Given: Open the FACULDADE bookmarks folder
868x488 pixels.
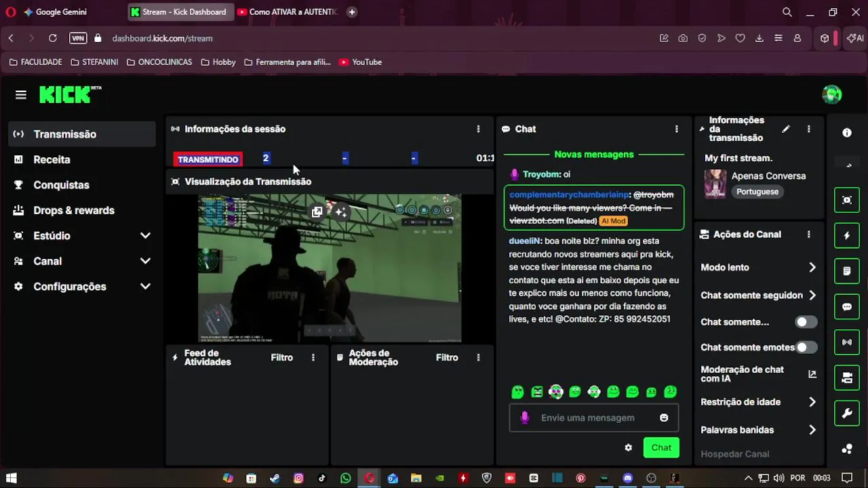Looking at the screenshot, I should [x=35, y=62].
